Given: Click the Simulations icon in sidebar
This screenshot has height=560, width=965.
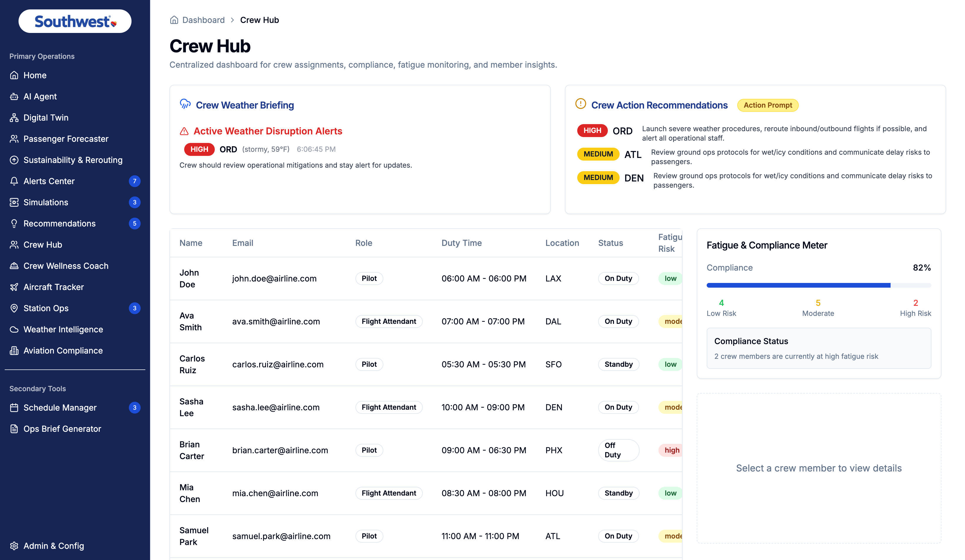Looking at the screenshot, I should click(14, 202).
